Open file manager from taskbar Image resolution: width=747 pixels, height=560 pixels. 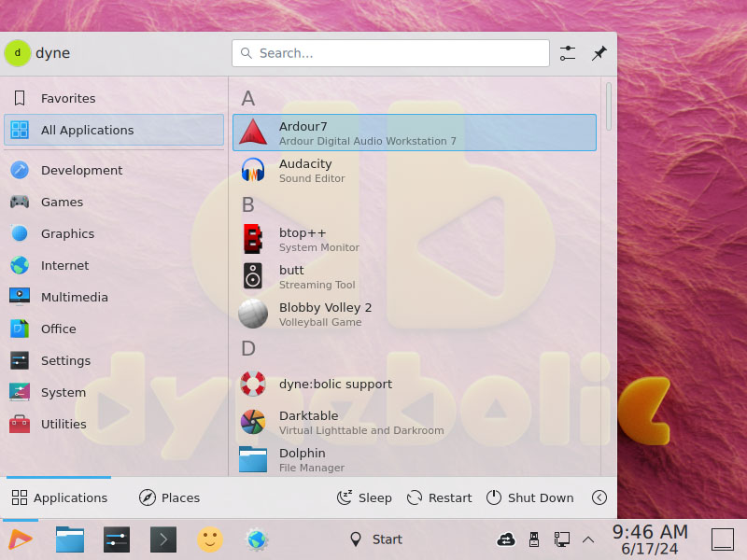coord(69,539)
